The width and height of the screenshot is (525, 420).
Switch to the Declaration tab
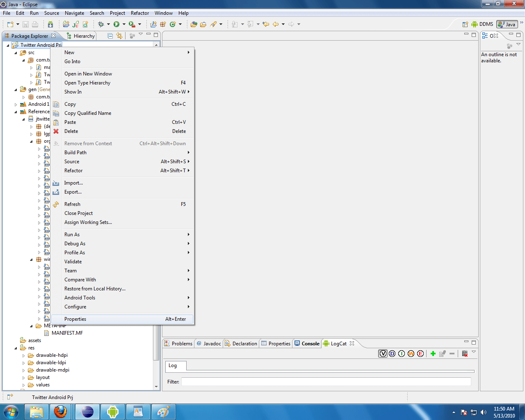click(241, 344)
